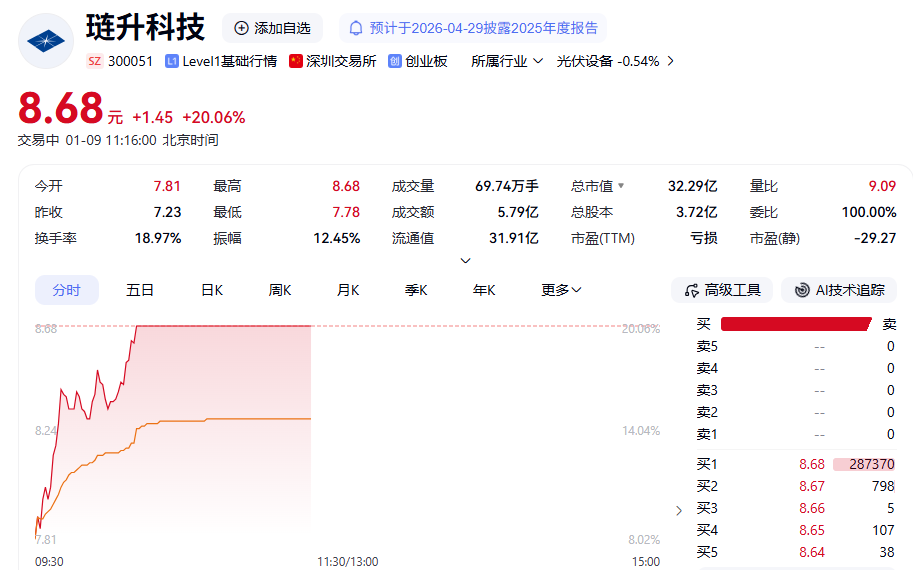Select the 分时 intraday tab
The width and height of the screenshot is (913, 570).
click(67, 290)
